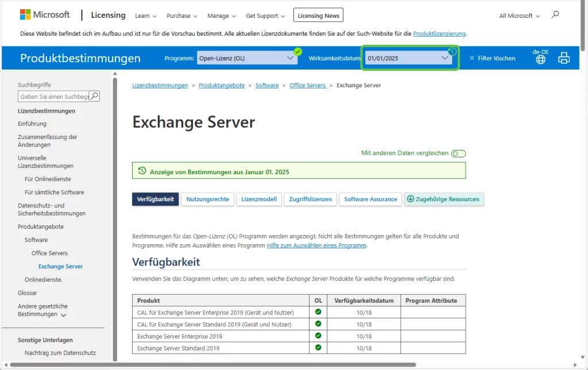588x370 pixels.
Task: Click inside the Geben Sie einen Suchbegriff field
Action: pyautogui.click(x=55, y=96)
